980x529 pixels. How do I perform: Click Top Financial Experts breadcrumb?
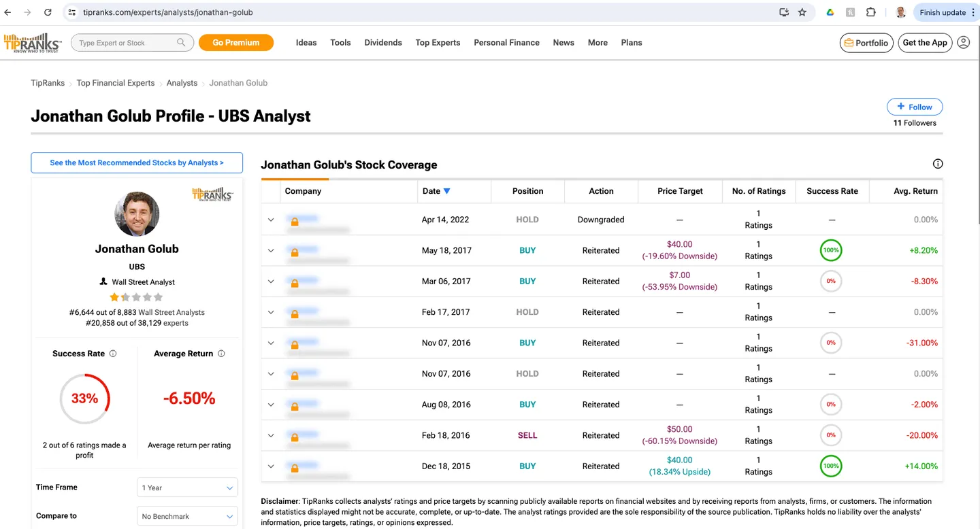[116, 83]
